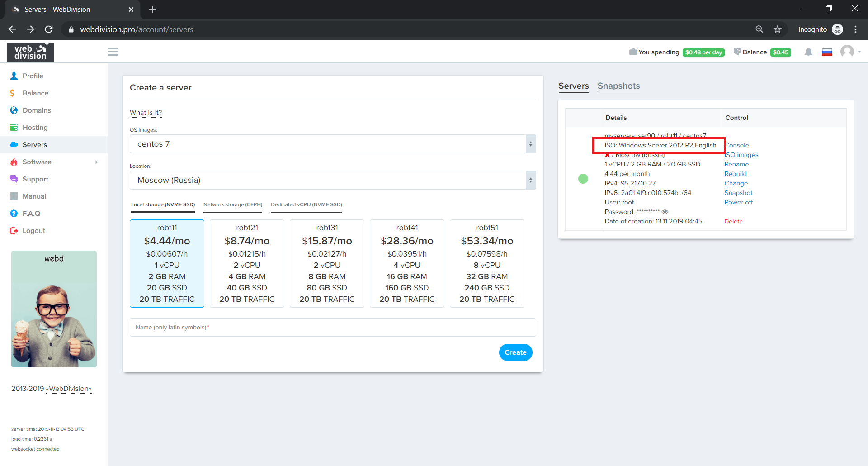Click the green server status indicator

coord(583,179)
